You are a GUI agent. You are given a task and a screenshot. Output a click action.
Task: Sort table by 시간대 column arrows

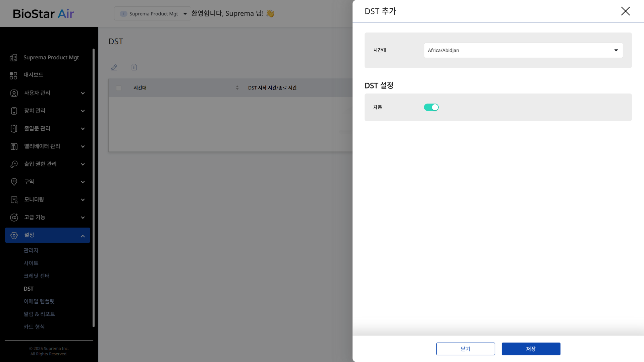tap(237, 88)
